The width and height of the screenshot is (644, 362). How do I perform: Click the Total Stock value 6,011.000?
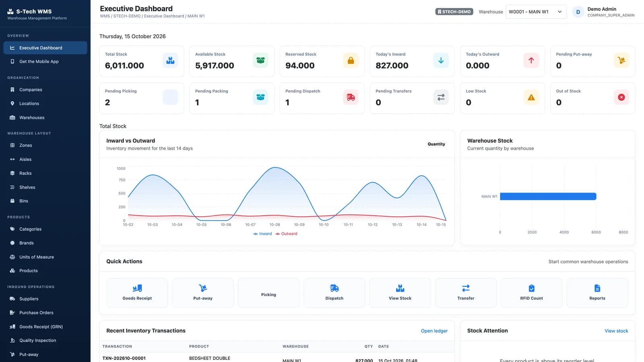point(124,66)
